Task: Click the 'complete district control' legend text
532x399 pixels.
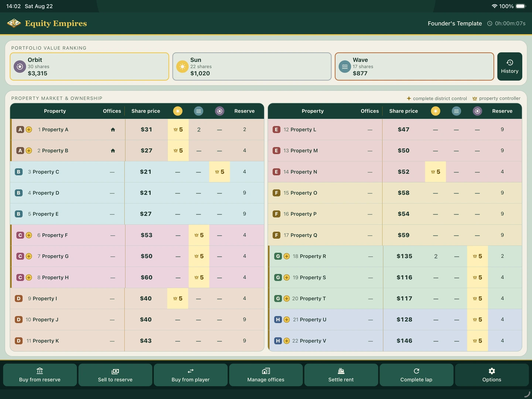Action: coord(440,98)
